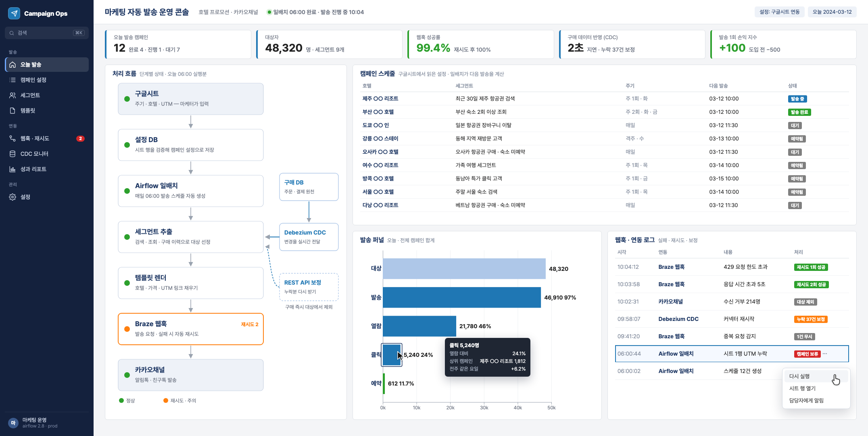
Task: Select 세그먼트 people icon
Action: click(x=13, y=95)
